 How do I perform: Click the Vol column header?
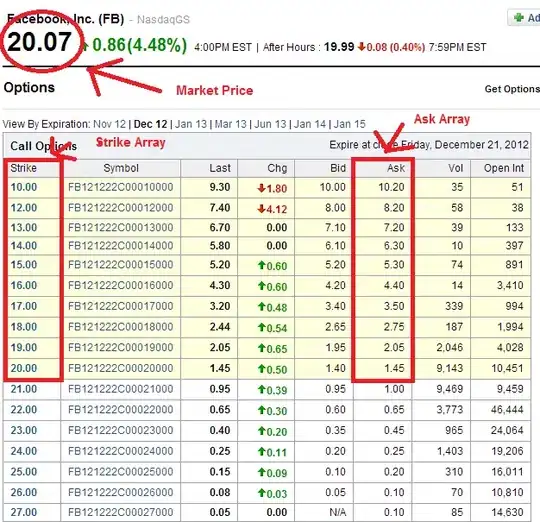pyautogui.click(x=455, y=168)
